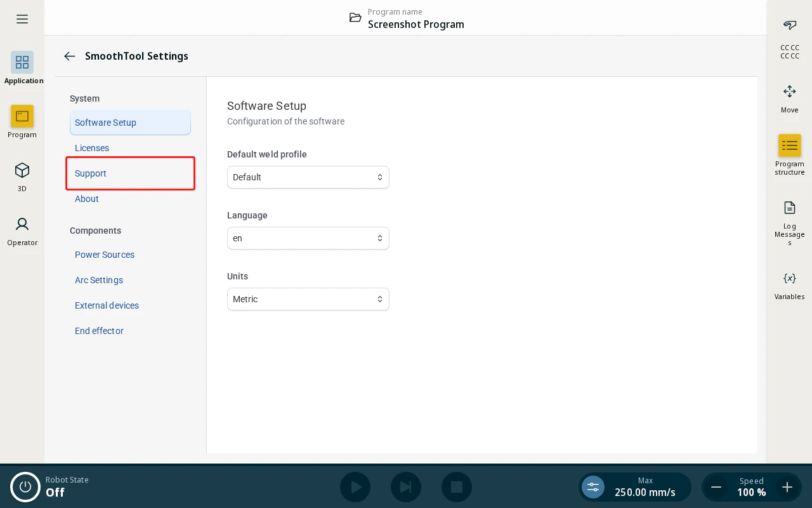
Task: Select Software Setup in System menu
Action: 130,123
